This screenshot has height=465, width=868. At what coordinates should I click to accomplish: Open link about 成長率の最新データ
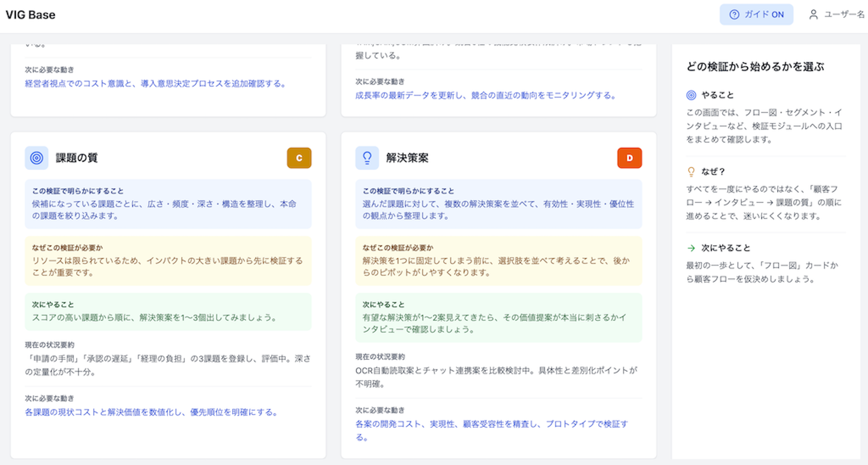(x=486, y=95)
